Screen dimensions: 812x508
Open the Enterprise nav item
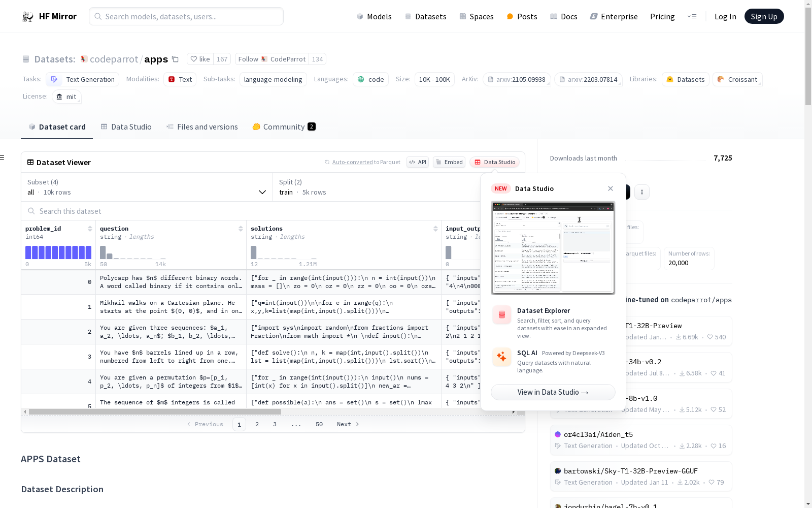coord(614,16)
